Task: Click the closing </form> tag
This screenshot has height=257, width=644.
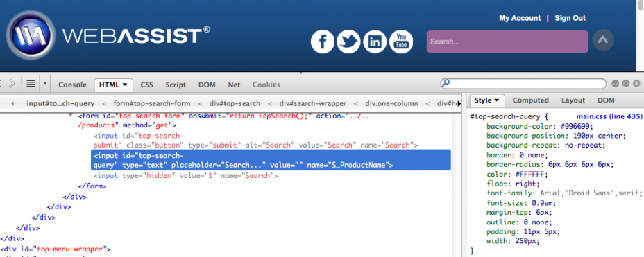Action: [x=92, y=186]
